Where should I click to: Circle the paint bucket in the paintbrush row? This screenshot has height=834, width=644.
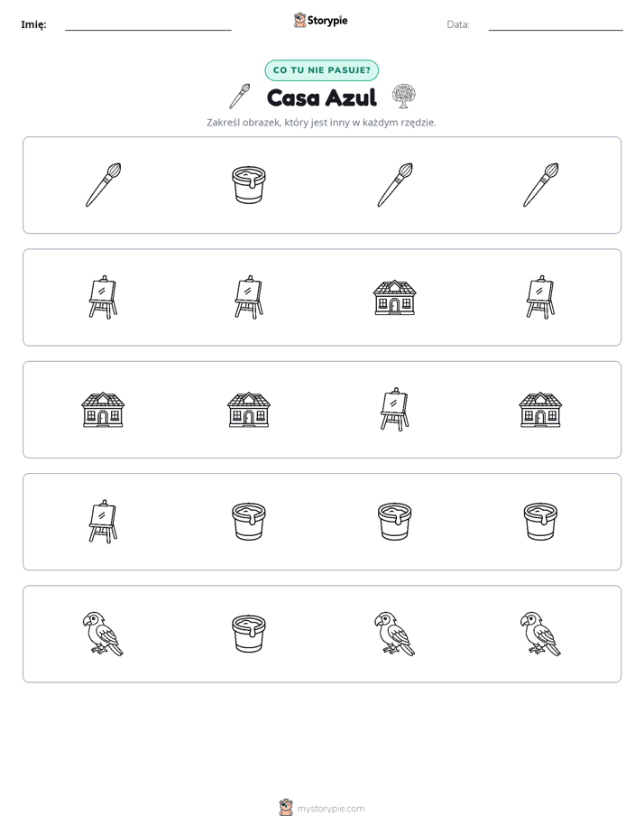[249, 184]
